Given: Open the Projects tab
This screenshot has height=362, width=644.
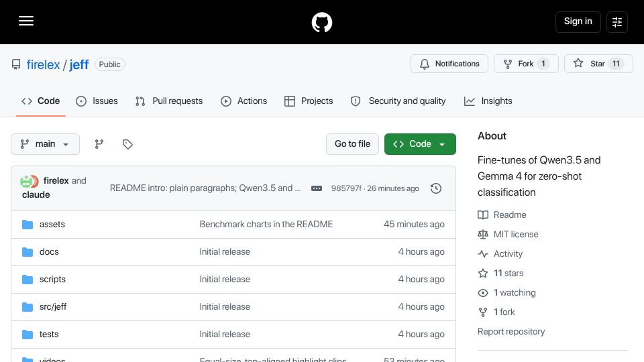Looking at the screenshot, I should point(309,101).
